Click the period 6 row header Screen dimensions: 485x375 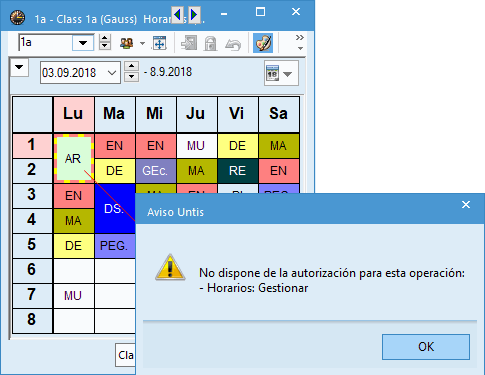pyautogui.click(x=32, y=271)
